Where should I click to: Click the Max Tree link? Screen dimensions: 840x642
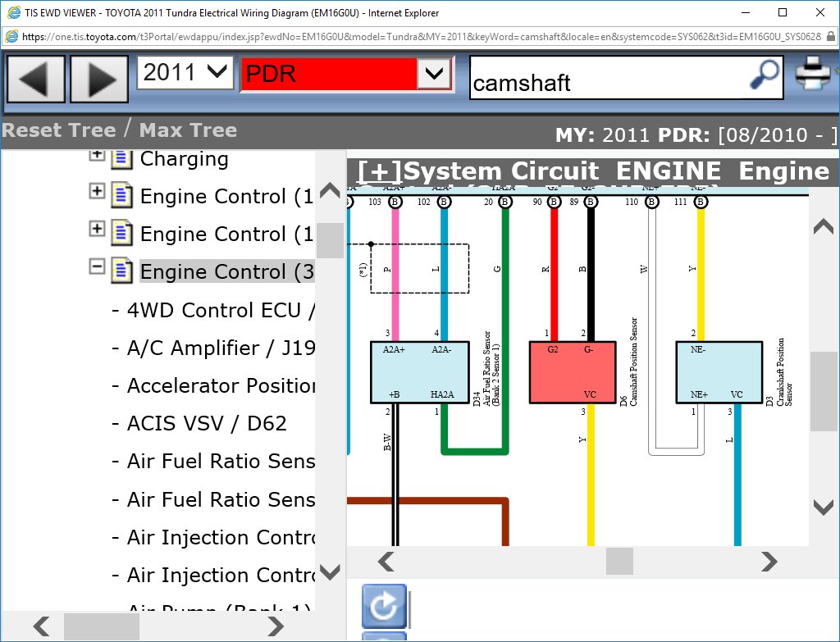[188, 130]
